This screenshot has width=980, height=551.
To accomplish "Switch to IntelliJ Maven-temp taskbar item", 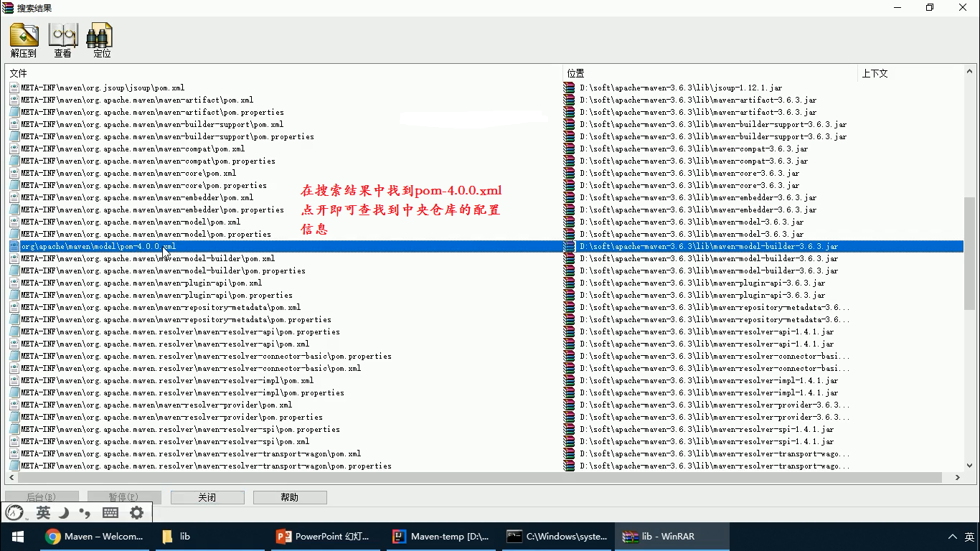I will tap(441, 536).
